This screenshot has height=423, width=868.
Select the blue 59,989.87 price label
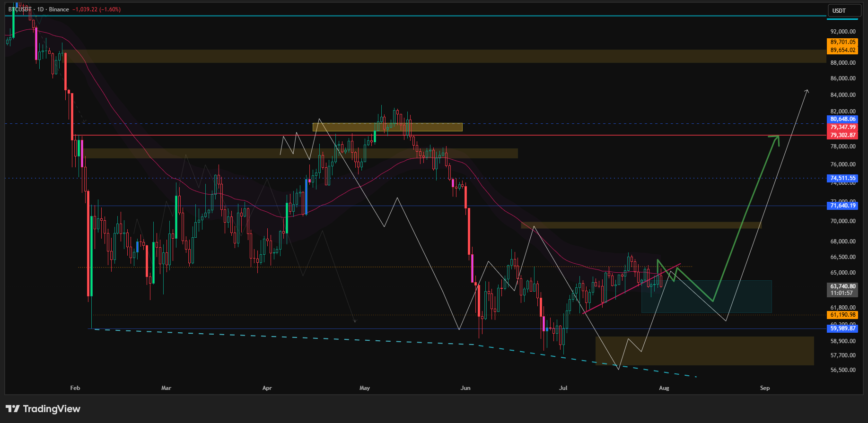click(843, 328)
